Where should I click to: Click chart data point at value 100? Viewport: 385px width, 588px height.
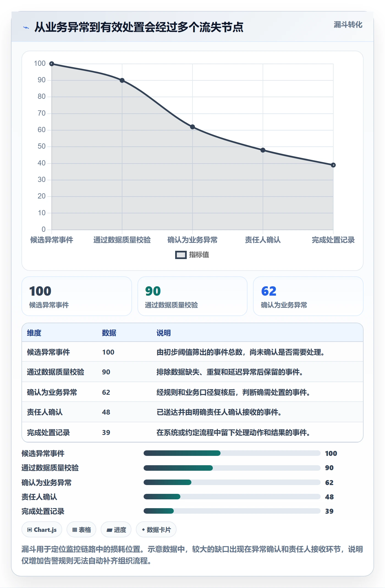[x=52, y=64]
